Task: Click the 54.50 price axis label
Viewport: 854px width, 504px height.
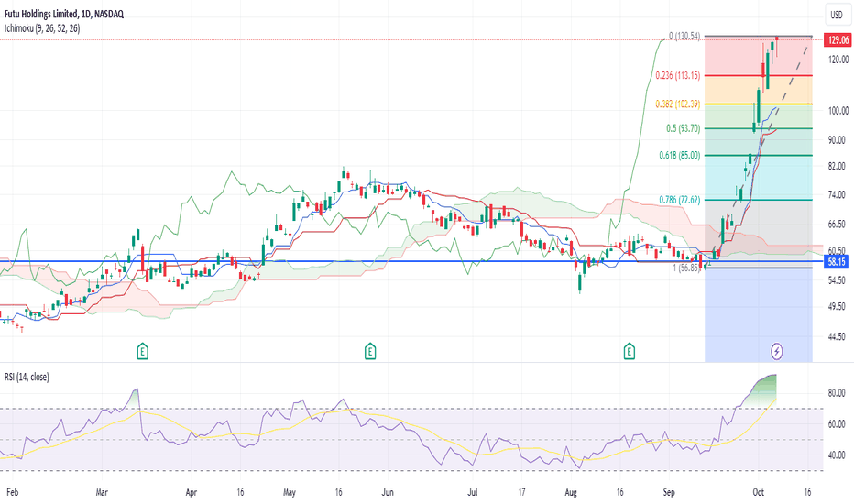Action: click(837, 280)
